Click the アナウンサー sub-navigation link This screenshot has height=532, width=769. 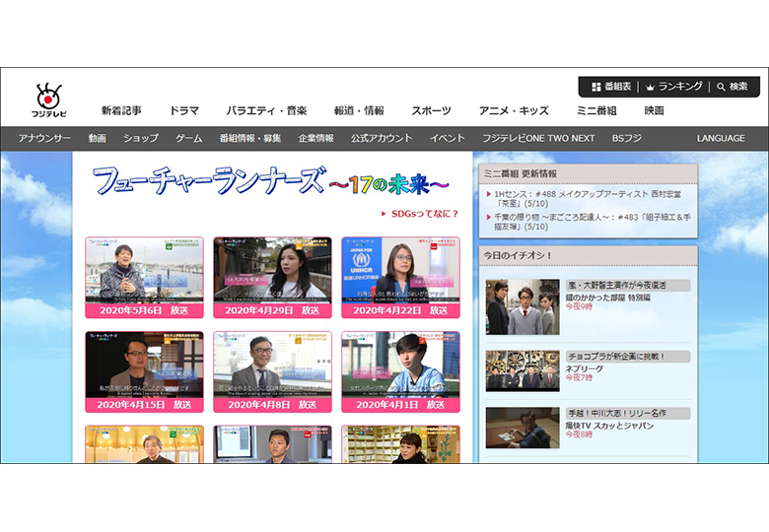(x=44, y=139)
